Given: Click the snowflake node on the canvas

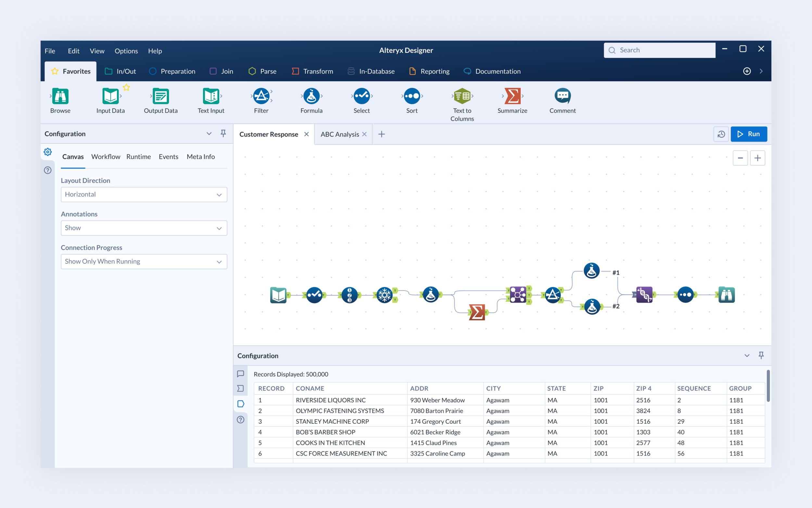Looking at the screenshot, I should pyautogui.click(x=385, y=295).
